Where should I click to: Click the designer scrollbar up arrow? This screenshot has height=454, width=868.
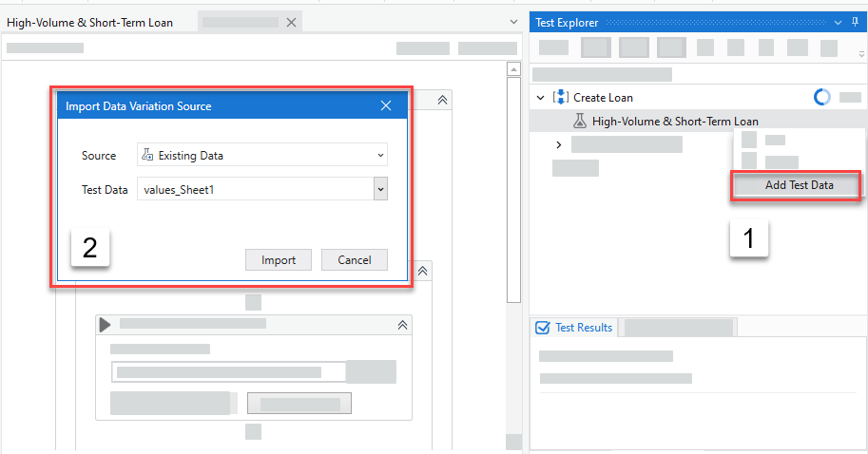pos(513,68)
